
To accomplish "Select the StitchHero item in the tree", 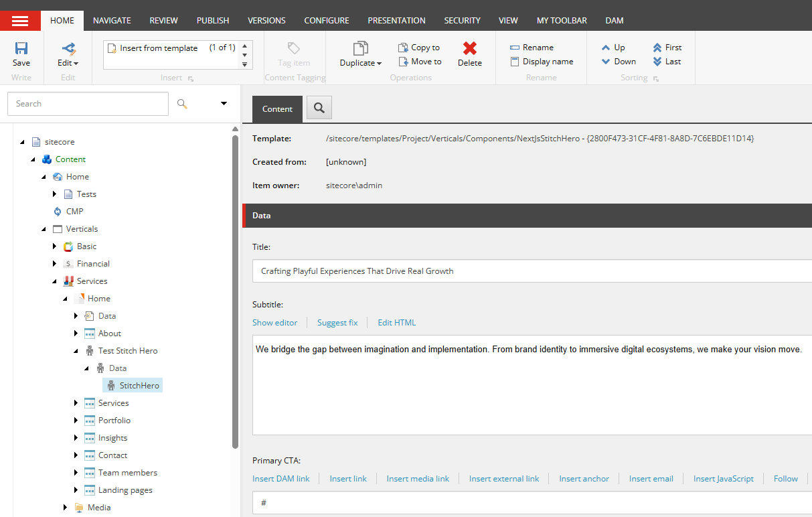I will coord(138,385).
